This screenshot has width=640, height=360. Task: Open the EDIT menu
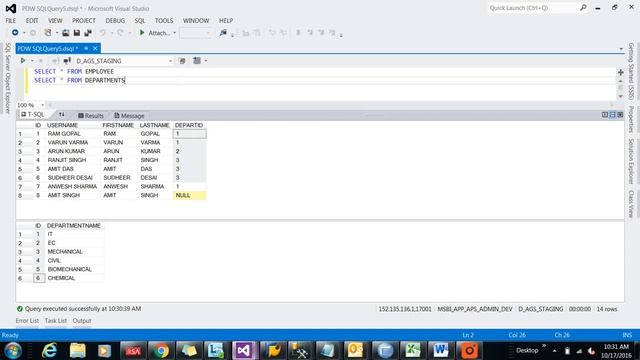coord(32,20)
